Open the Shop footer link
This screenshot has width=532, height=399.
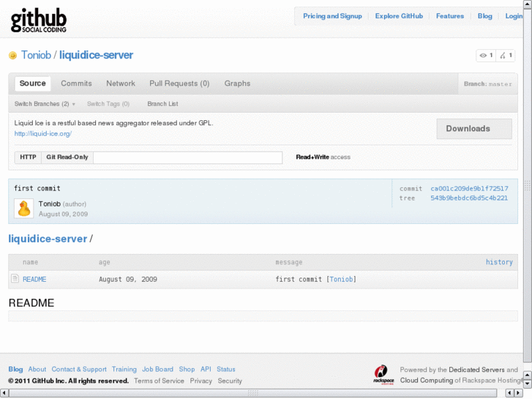tap(187, 369)
